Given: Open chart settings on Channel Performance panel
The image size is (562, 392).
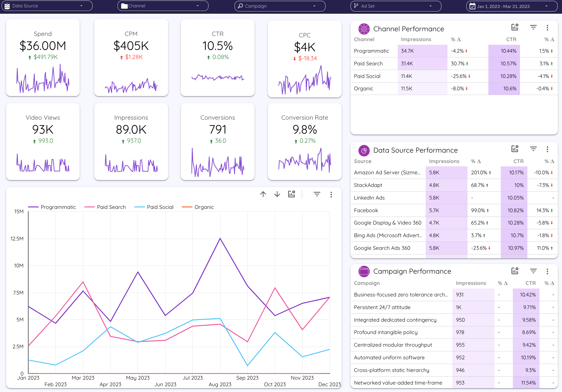Looking at the screenshot, I should click(515, 27).
